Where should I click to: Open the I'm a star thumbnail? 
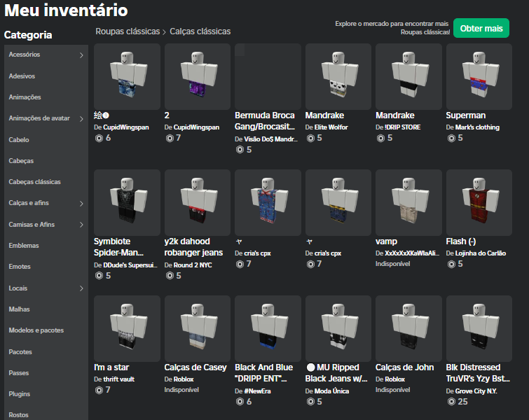pos(127,329)
